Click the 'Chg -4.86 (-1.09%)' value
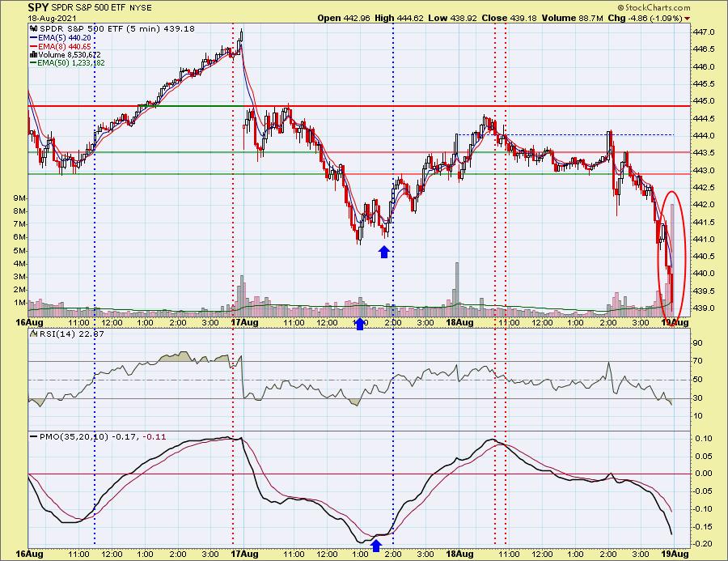 (x=645, y=19)
